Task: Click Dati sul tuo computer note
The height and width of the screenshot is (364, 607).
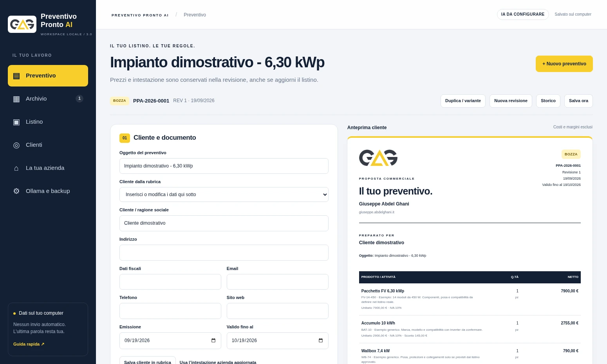Action: (x=41, y=313)
